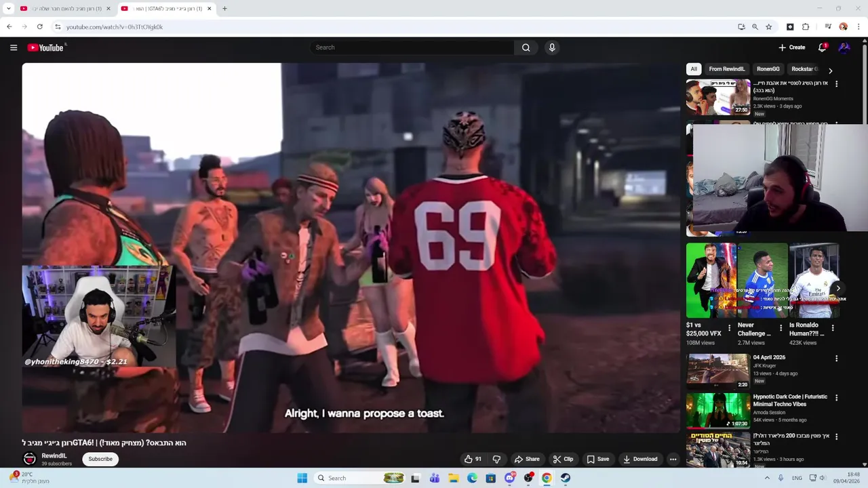This screenshot has height=488, width=868.
Task: Open the Hypnotic Dark Code video title
Action: (x=790, y=401)
